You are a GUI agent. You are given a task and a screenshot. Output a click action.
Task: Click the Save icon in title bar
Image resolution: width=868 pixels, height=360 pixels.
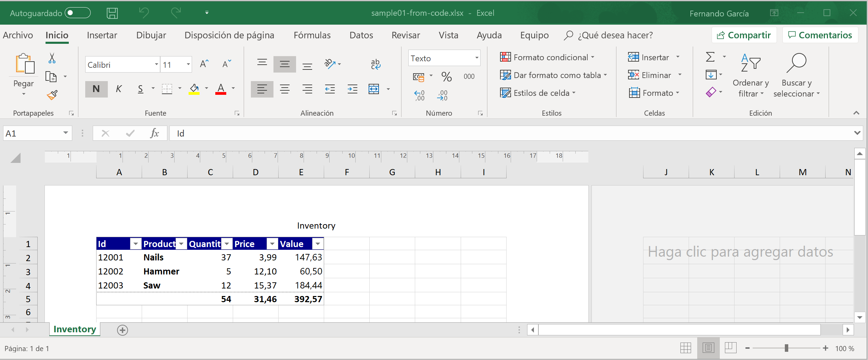[112, 13]
